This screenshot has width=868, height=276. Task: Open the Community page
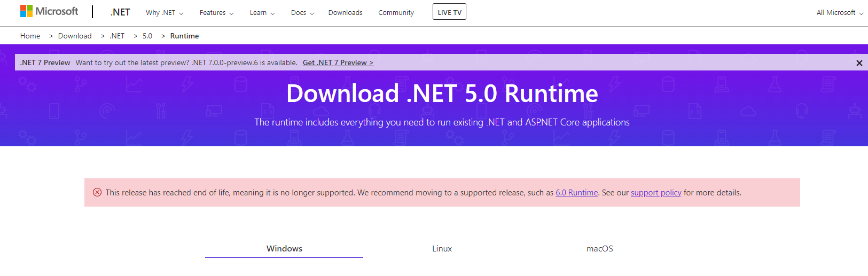tap(396, 13)
